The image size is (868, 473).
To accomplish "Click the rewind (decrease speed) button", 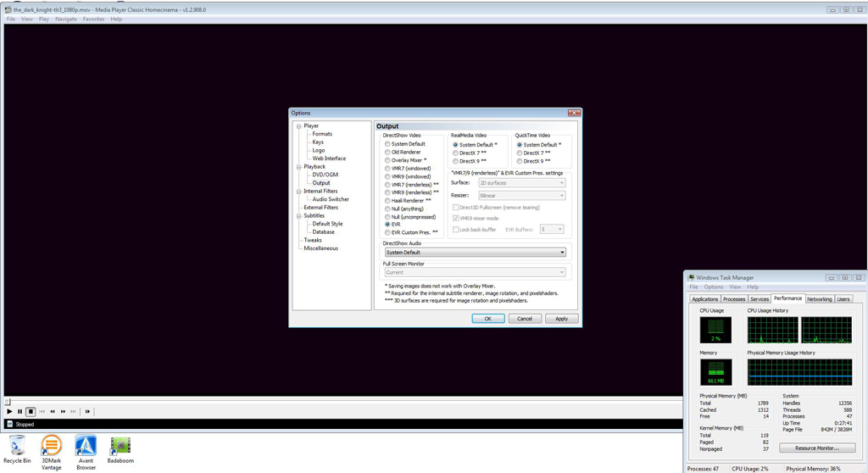I will (52, 411).
